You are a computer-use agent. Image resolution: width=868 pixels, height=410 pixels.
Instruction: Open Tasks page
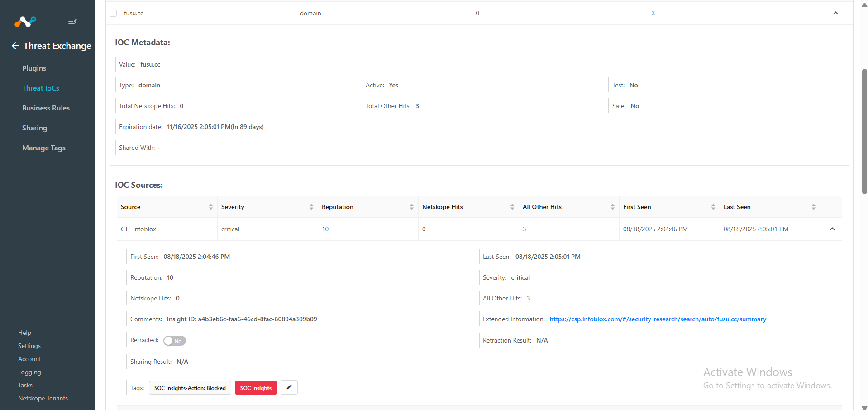point(25,385)
